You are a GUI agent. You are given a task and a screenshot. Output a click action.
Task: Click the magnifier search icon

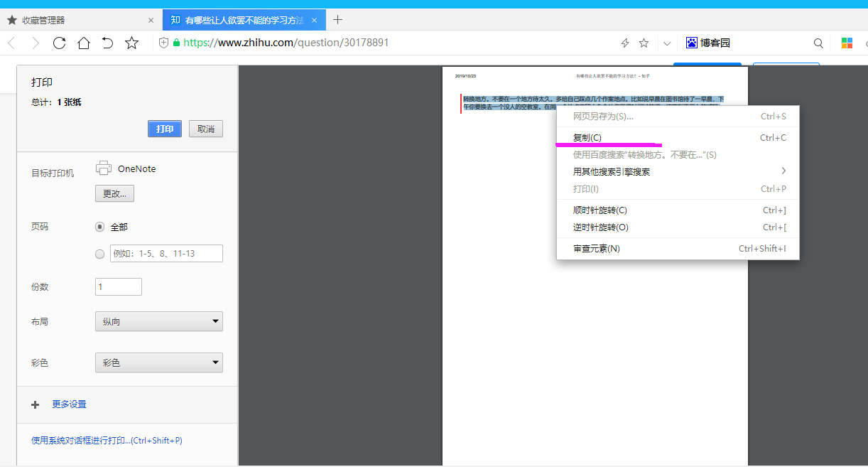tap(818, 43)
